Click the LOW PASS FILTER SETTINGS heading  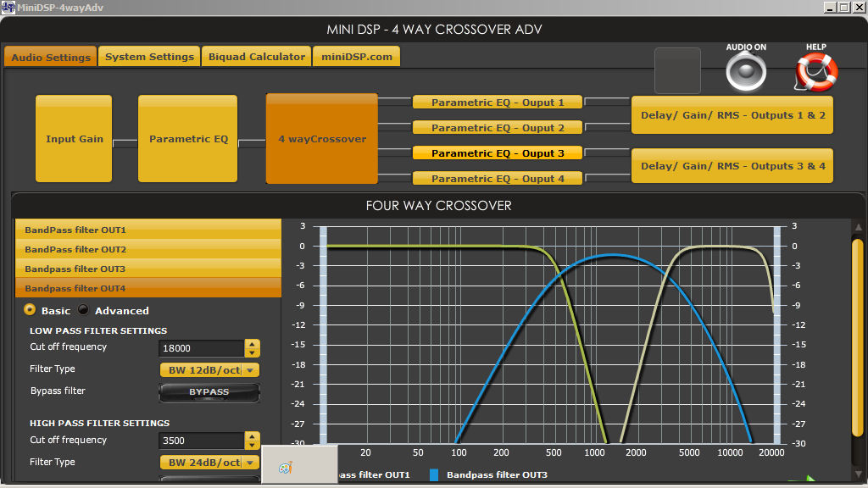pyautogui.click(x=98, y=331)
